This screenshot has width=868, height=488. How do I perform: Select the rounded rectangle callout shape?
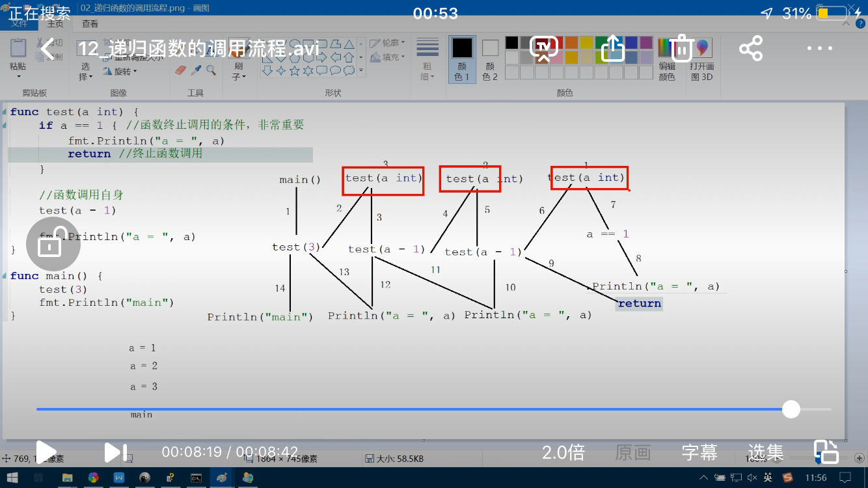(x=321, y=70)
